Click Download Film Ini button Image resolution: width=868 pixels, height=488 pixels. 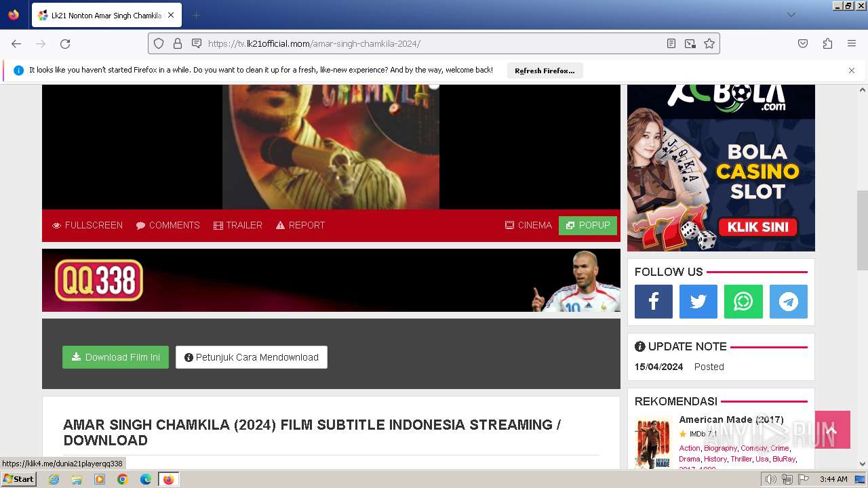[x=115, y=357]
